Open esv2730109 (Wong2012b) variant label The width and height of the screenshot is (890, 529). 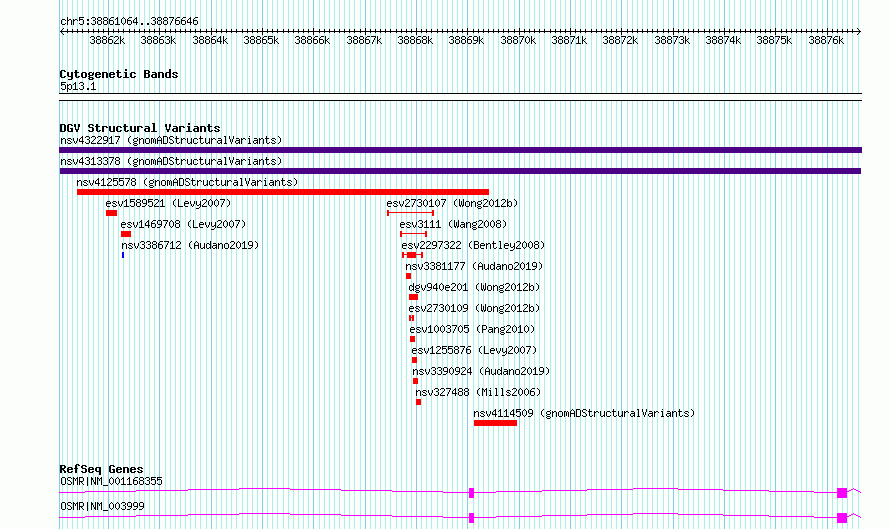pyautogui.click(x=475, y=308)
